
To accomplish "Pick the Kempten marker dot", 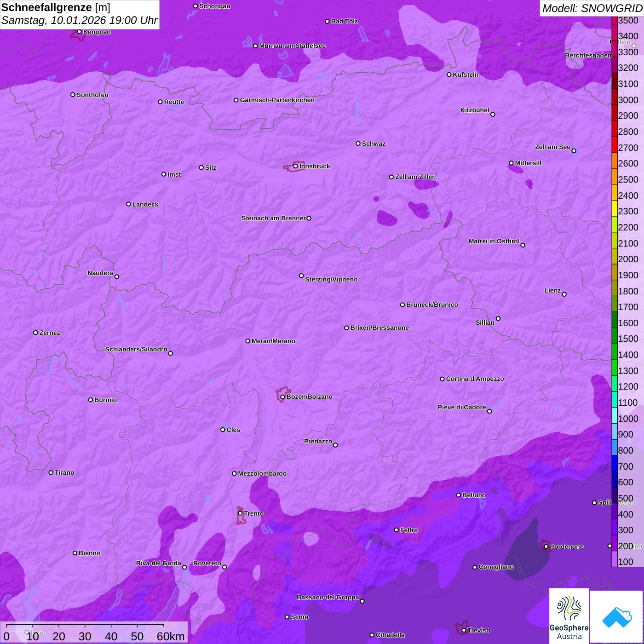I will click(x=80, y=32).
